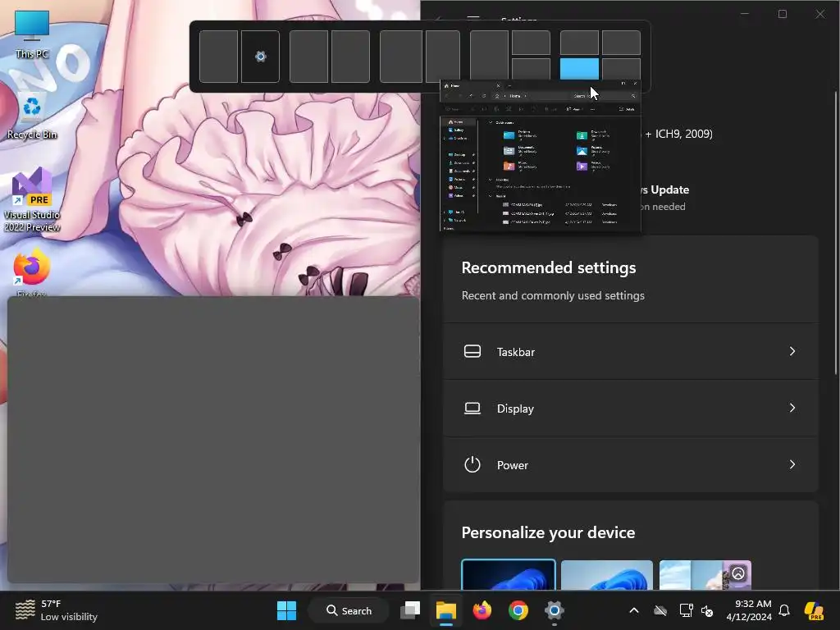Open the Windows Start menu
840x630 pixels.
(286, 610)
